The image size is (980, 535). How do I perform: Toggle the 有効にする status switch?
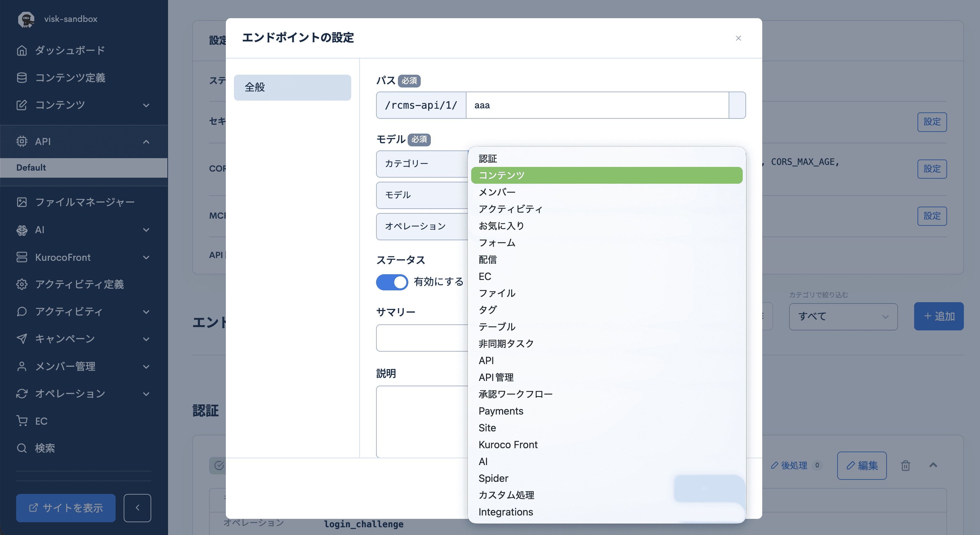click(x=392, y=282)
